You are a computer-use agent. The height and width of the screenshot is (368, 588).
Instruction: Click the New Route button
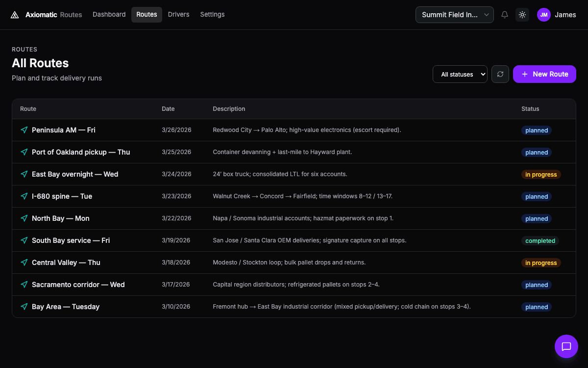pos(544,74)
